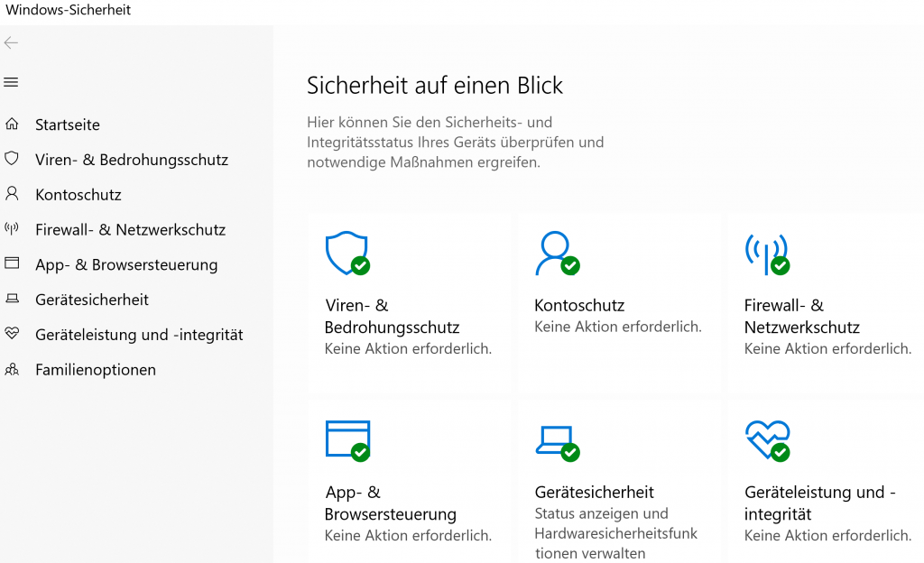Image resolution: width=924 pixels, height=563 pixels.
Task: Select Kontoschutz in the sidebar
Action: point(79,195)
